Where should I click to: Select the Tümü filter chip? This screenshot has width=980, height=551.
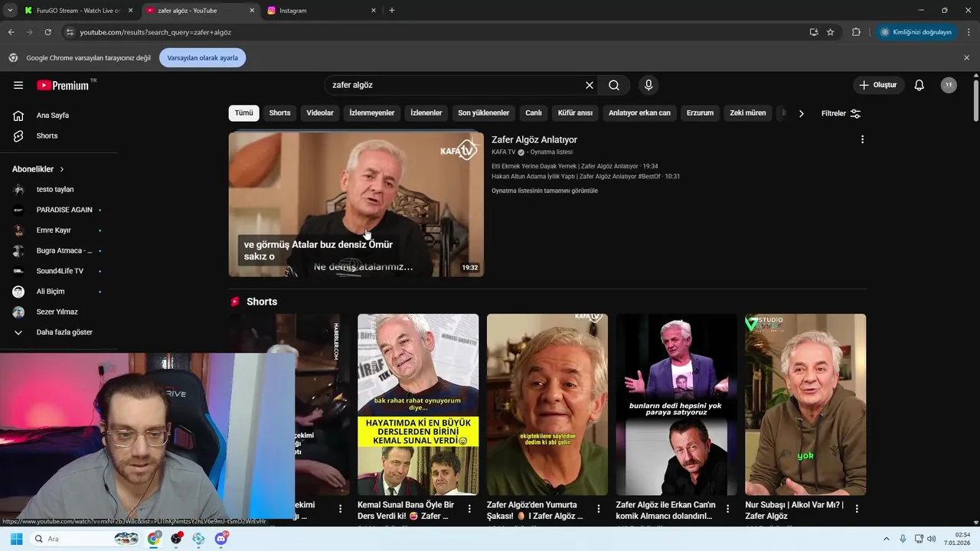pyautogui.click(x=243, y=112)
